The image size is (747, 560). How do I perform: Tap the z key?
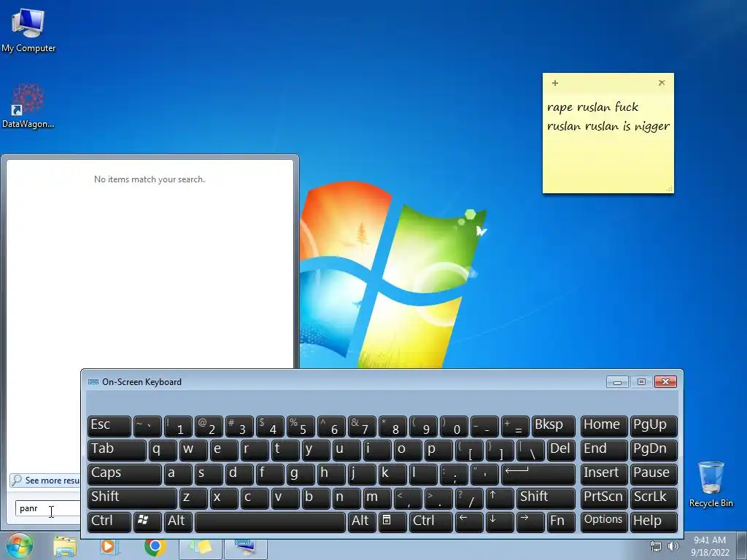click(193, 497)
